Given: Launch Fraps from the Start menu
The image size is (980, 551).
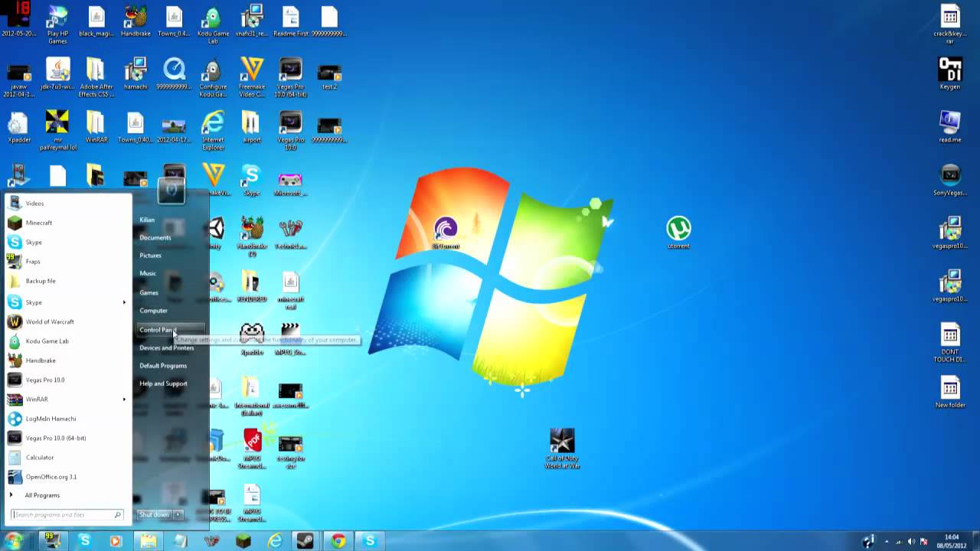Looking at the screenshot, I should point(68,262).
